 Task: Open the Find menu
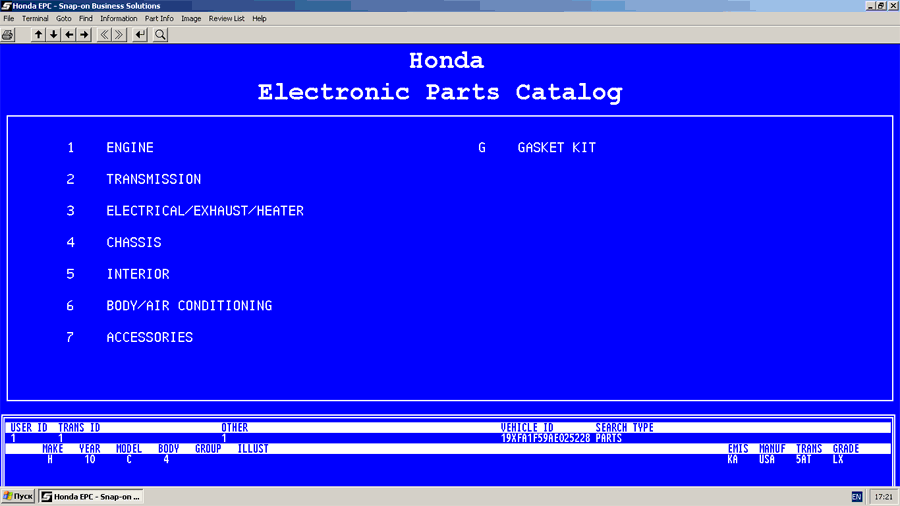coord(86,18)
